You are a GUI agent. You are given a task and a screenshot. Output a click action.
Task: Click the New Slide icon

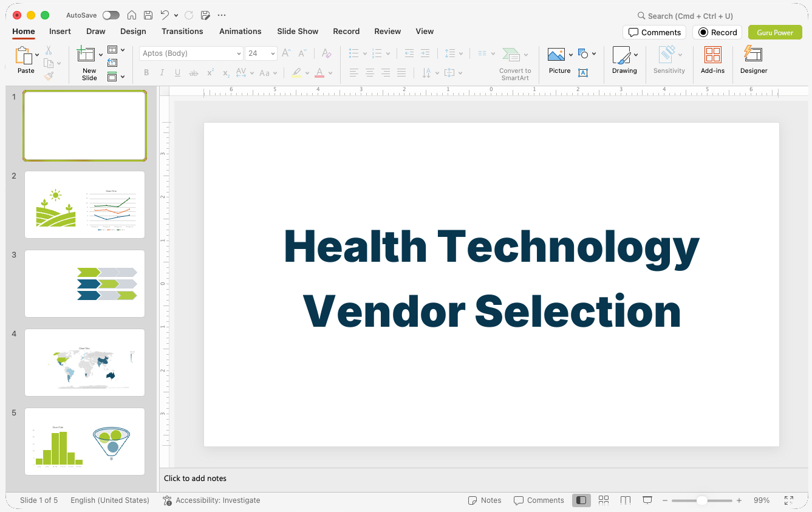click(86, 55)
